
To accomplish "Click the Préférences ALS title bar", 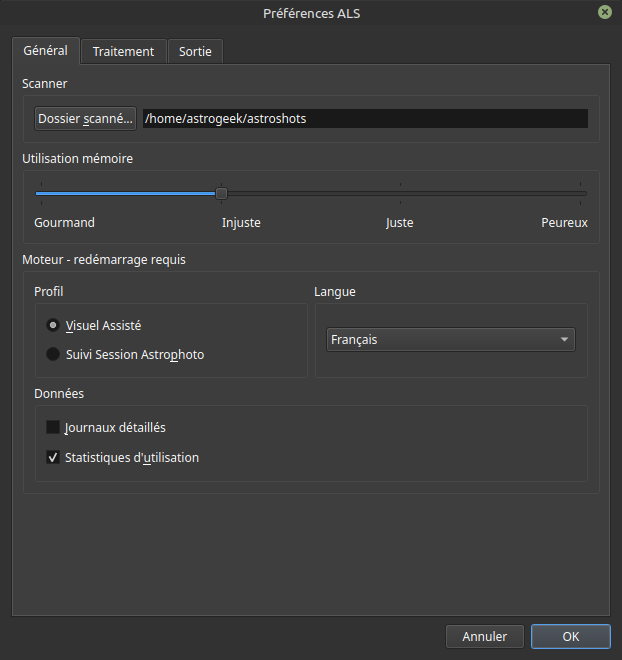I will point(310,12).
